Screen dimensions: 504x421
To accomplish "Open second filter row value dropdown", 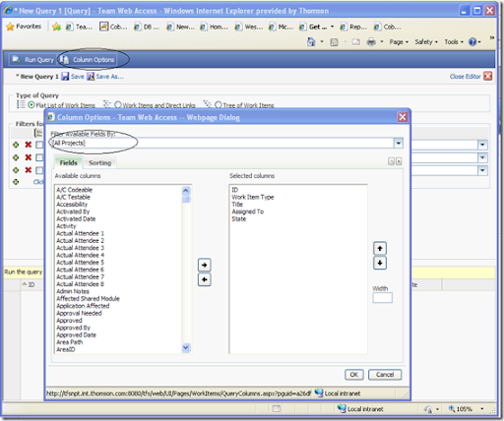I will click(482, 157).
